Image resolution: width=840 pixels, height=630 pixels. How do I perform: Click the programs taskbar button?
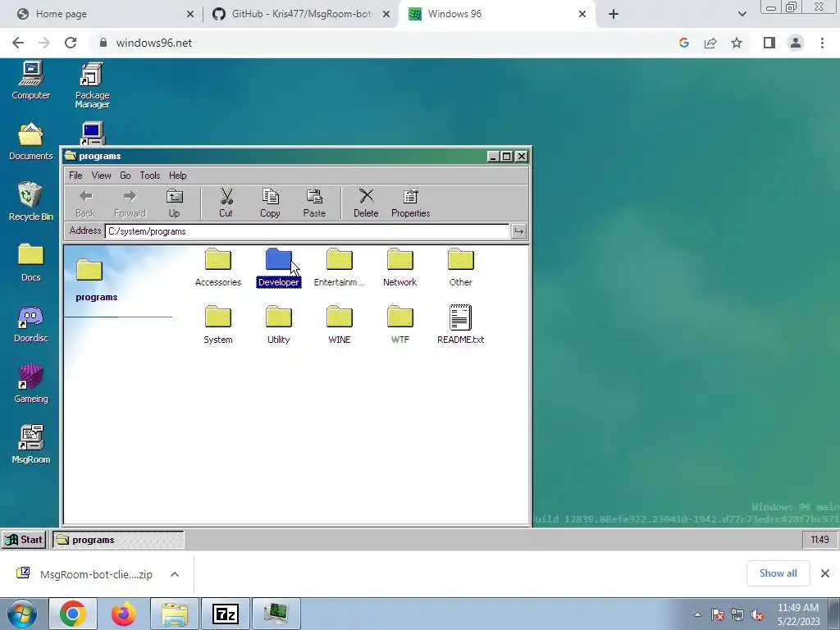pos(118,540)
